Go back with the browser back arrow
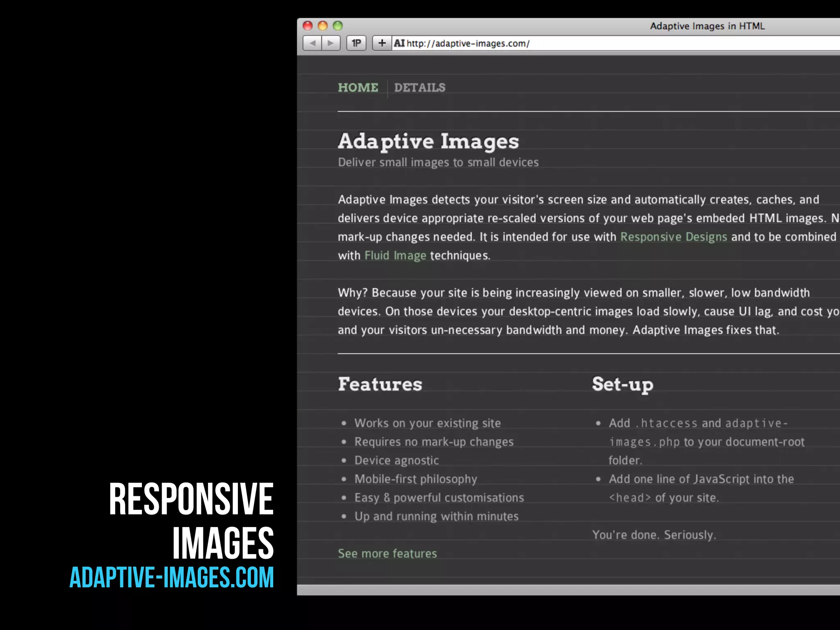The image size is (840, 630). tap(312, 43)
